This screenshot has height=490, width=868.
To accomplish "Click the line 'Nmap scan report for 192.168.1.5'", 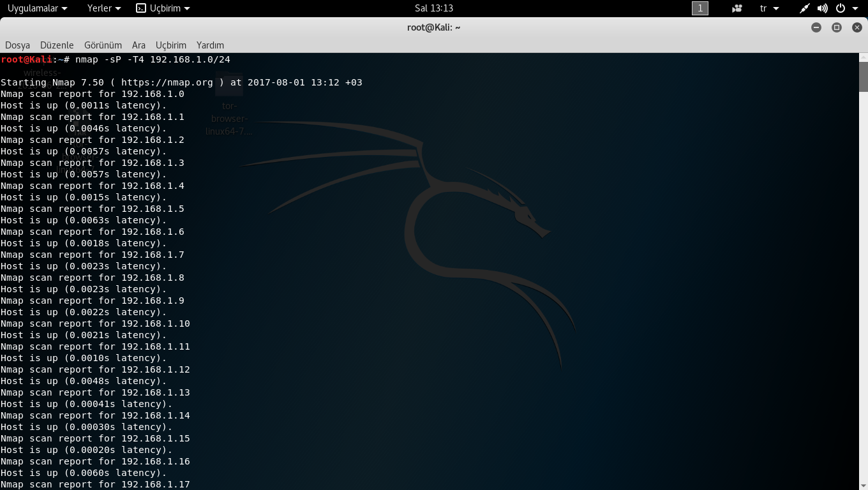I will pos(93,209).
